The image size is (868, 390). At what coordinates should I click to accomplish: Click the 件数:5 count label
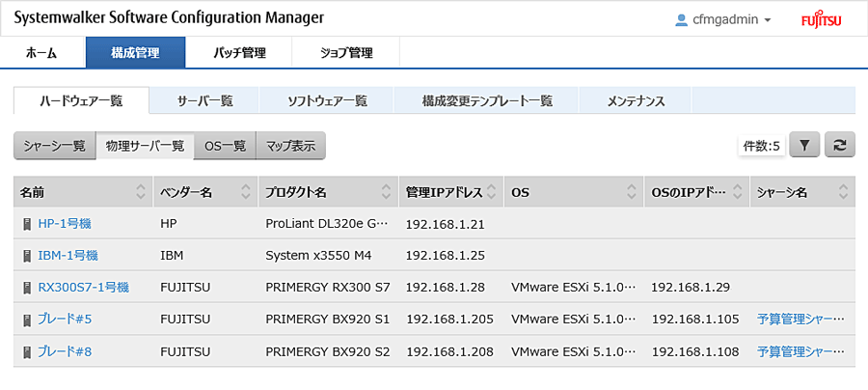point(761,147)
